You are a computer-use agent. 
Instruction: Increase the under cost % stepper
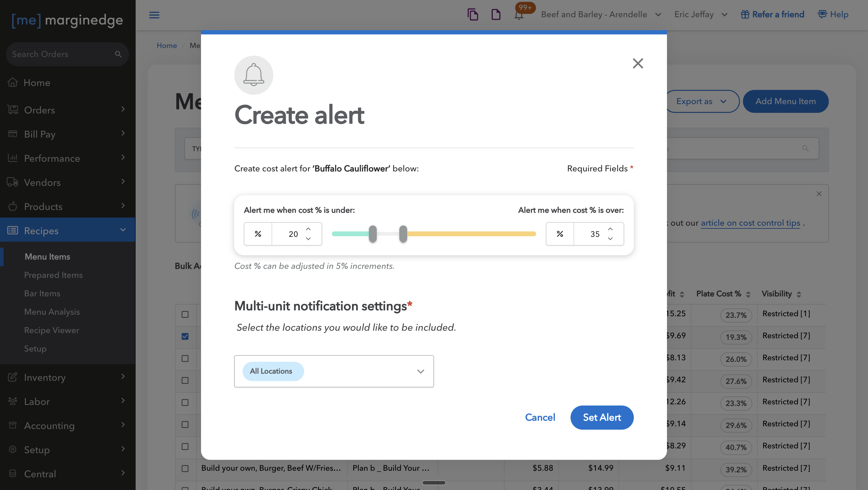coord(308,229)
